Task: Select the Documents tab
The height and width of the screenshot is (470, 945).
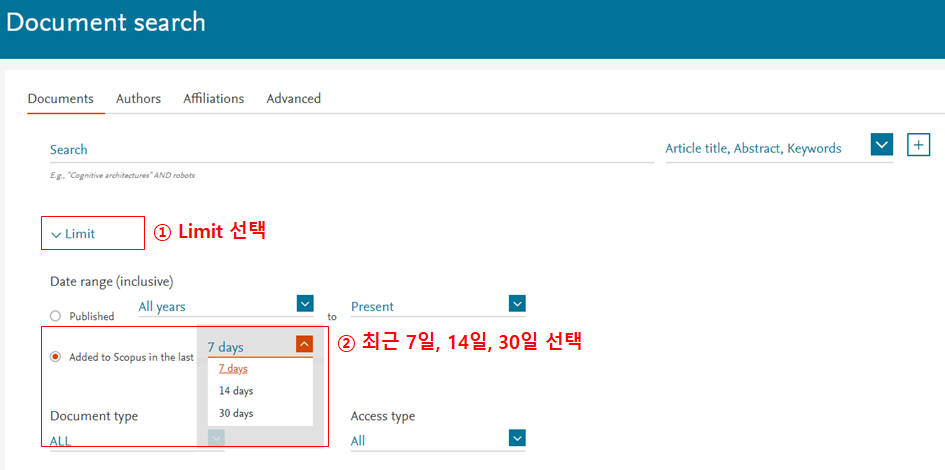Action: click(x=60, y=98)
